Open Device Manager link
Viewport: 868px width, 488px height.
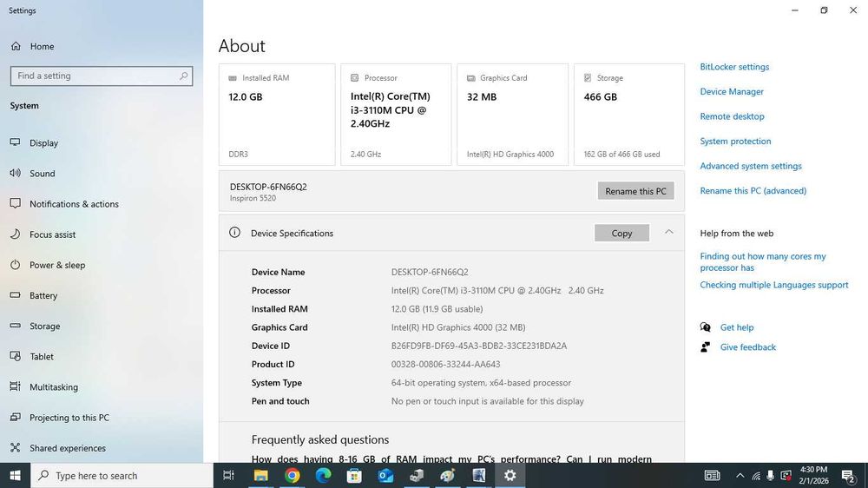(x=732, y=91)
